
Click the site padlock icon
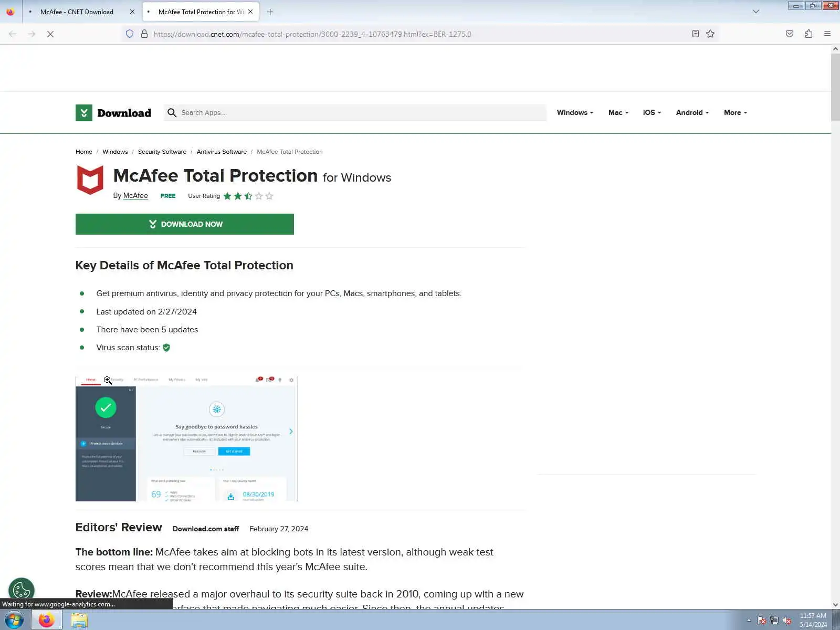144,34
